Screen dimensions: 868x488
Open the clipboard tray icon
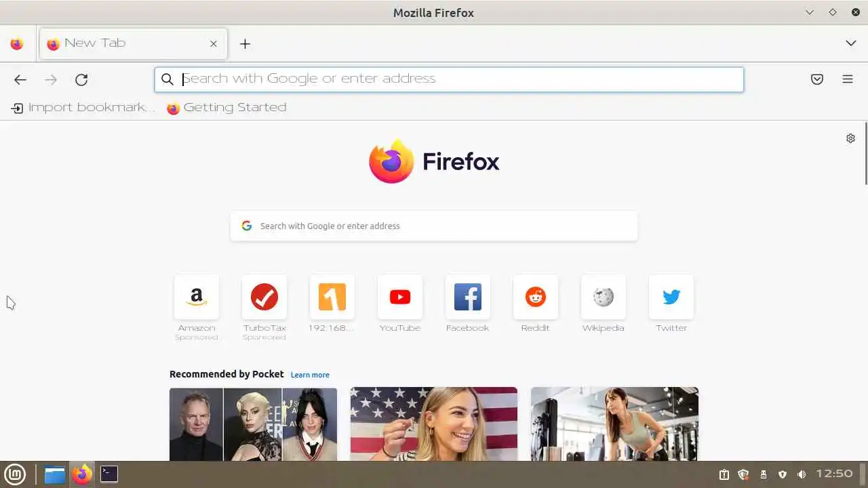[x=724, y=474]
